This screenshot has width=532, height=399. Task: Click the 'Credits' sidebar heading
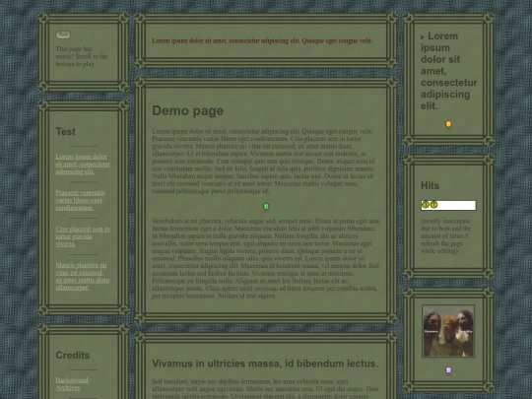click(73, 356)
